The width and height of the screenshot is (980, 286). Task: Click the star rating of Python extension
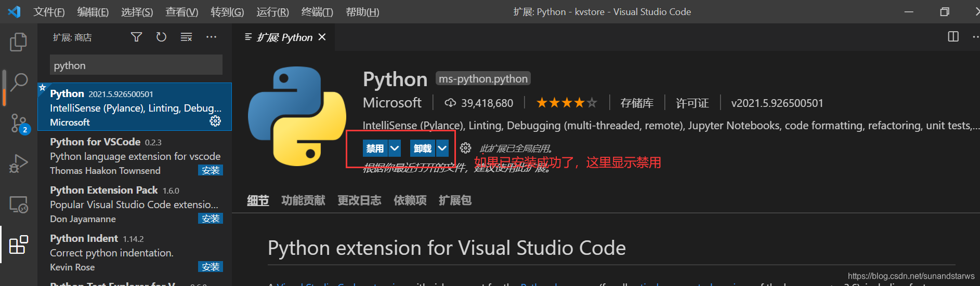click(566, 103)
